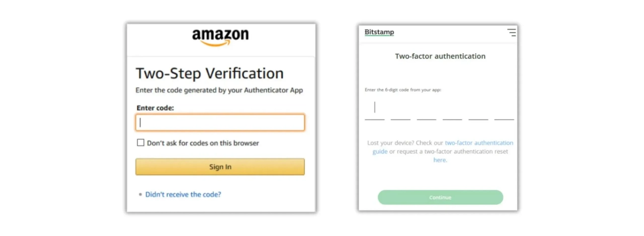The width and height of the screenshot is (644, 236).
Task: Click the 'Enter the 6-digit code' instruction text
Action: click(403, 90)
